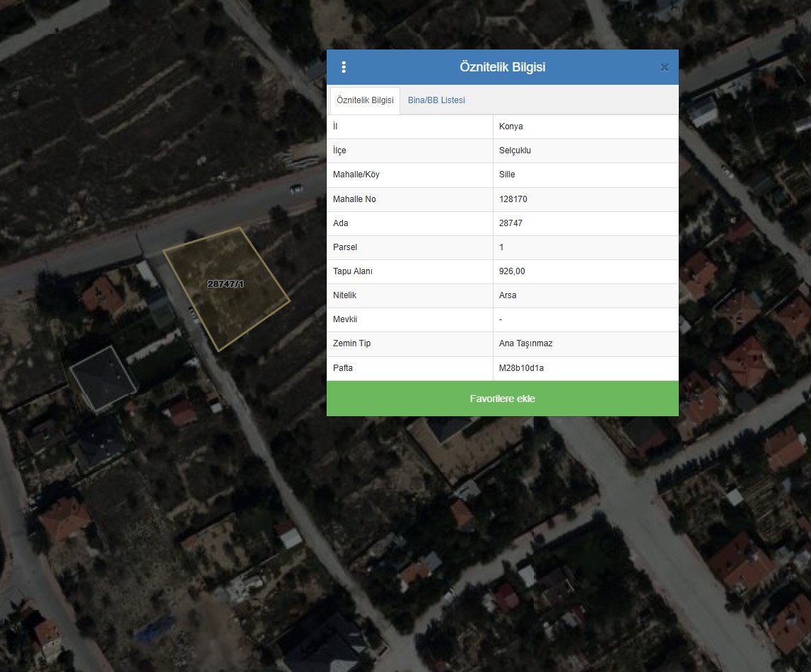
Task: Close the Öznitelik Bilgisi dialog
Action: [x=665, y=67]
